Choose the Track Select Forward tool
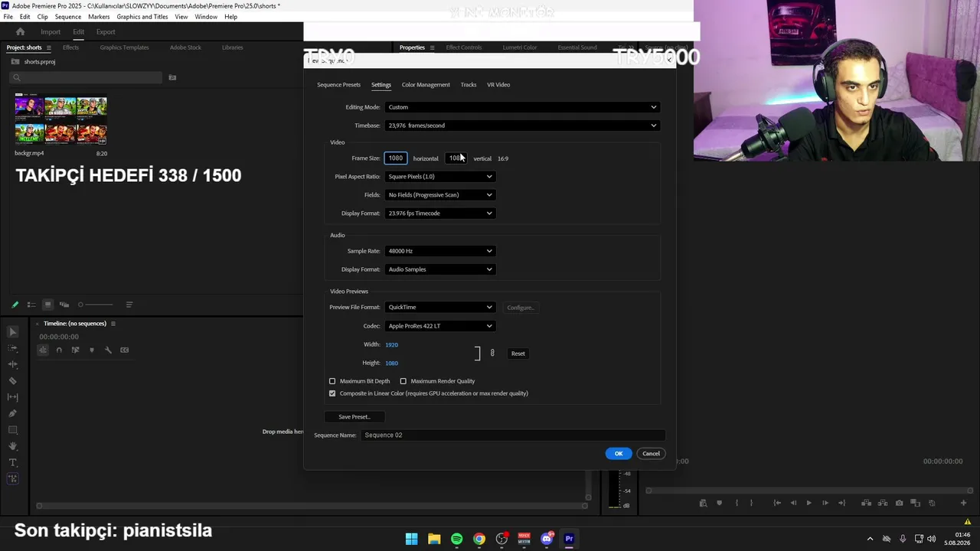Image resolution: width=980 pixels, height=551 pixels. tap(13, 348)
